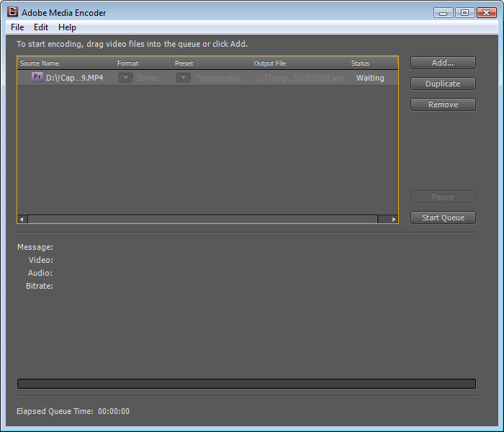Click the Speec... format text
This screenshot has width=504, height=432.
(150, 78)
